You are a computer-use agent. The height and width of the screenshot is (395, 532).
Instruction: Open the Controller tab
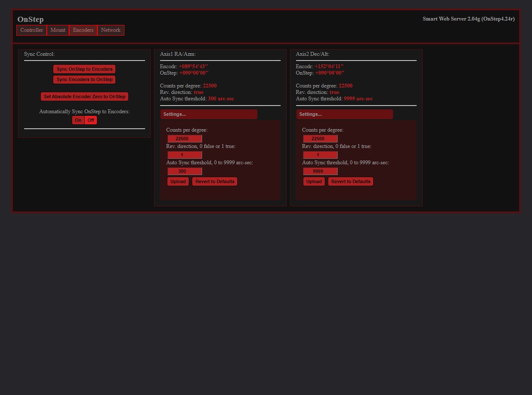32,30
